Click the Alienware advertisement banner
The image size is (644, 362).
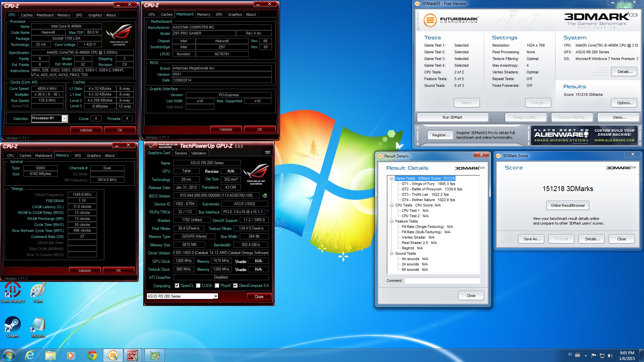click(x=584, y=135)
